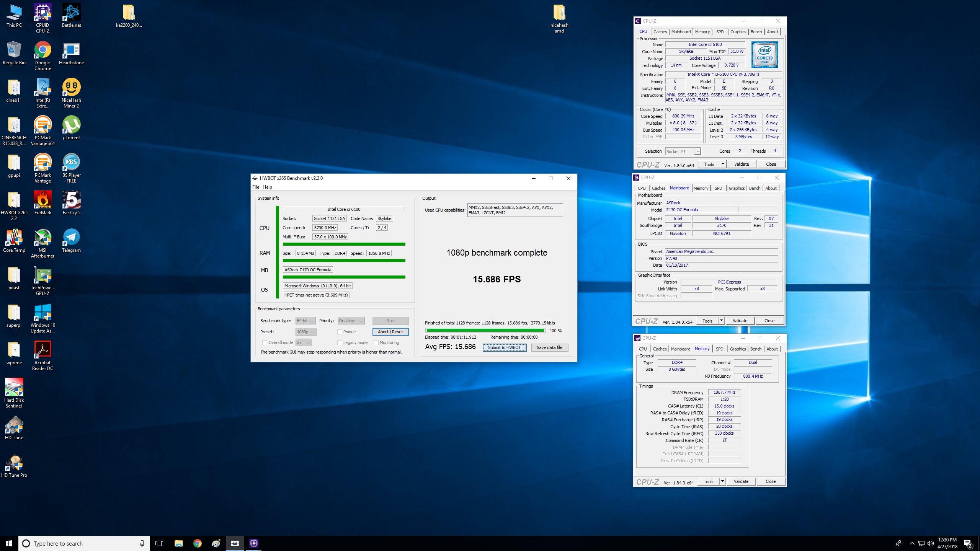Select SPD tab in Mainboard CPU-Z window

tap(718, 188)
